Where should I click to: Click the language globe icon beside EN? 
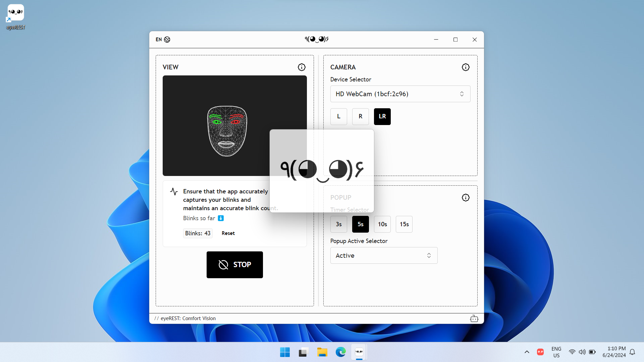coord(167,40)
